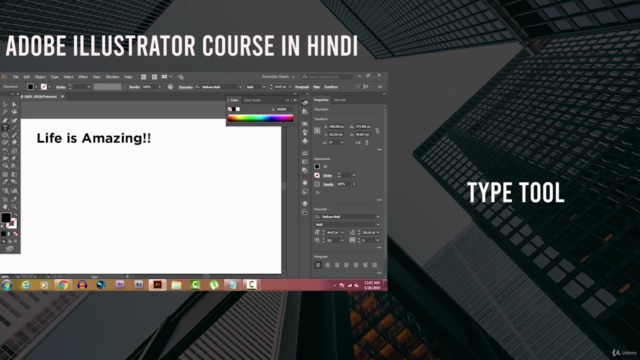Click the Fill swatch in Appearance section
The width and height of the screenshot is (640, 360).
[317, 167]
